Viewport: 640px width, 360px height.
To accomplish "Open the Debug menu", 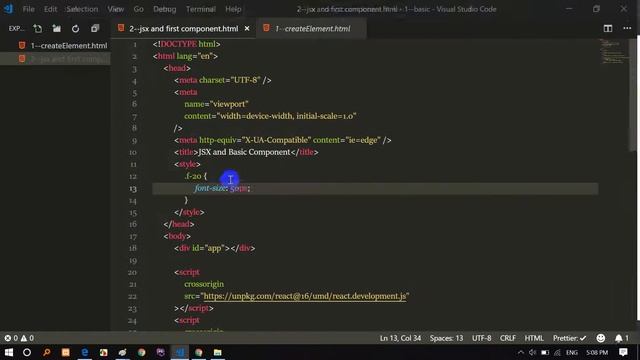I will pos(164,9).
